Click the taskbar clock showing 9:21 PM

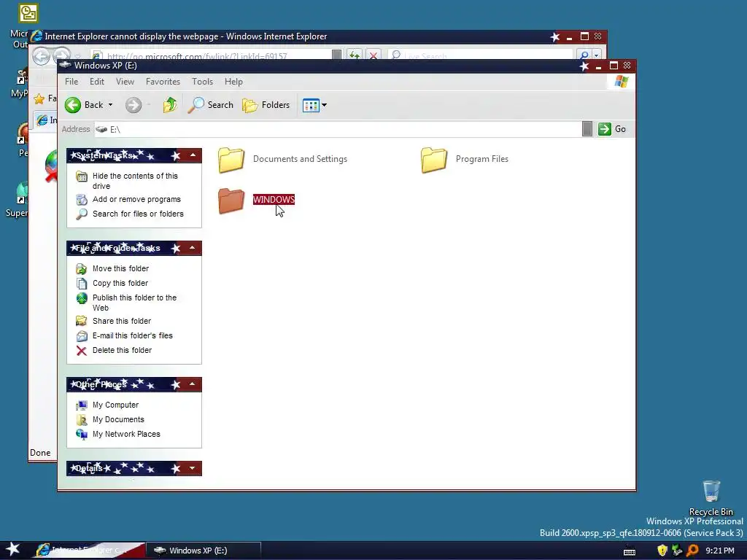coord(720,551)
